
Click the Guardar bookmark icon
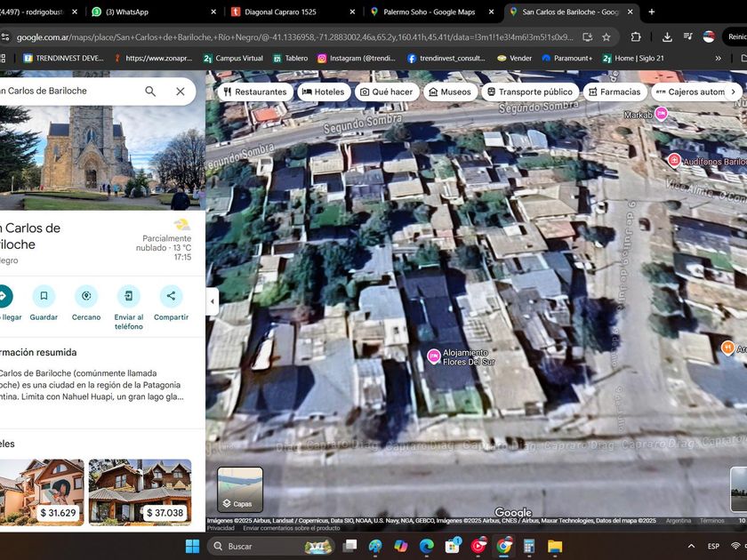click(44, 297)
